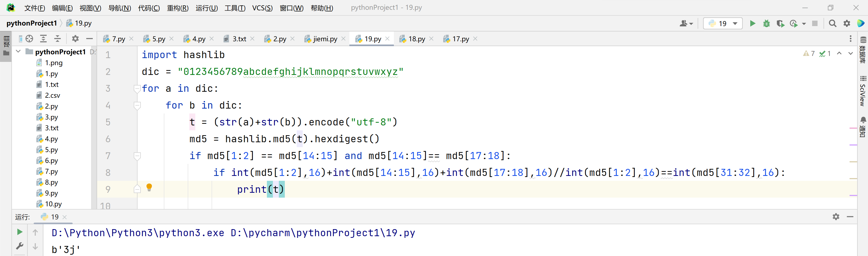The height and width of the screenshot is (256, 868).
Task: Click the pythonProject1 breadcrumb link
Action: tap(32, 23)
